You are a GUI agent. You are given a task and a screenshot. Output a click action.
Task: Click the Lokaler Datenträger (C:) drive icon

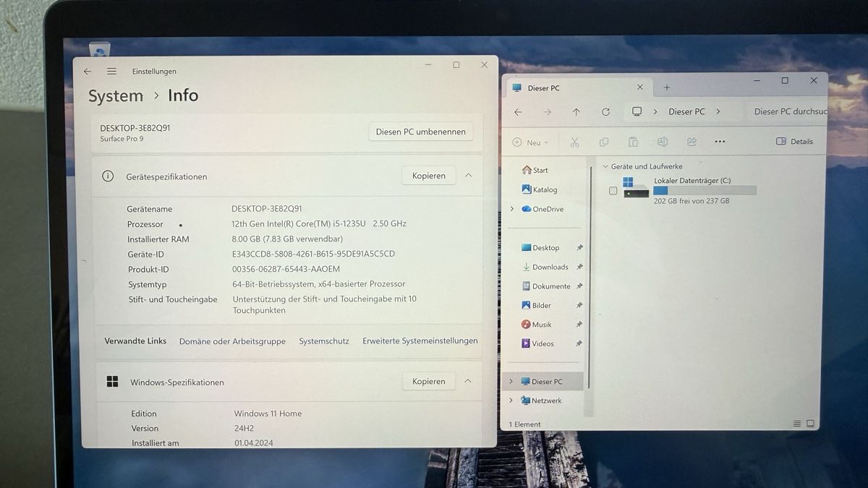click(x=636, y=187)
